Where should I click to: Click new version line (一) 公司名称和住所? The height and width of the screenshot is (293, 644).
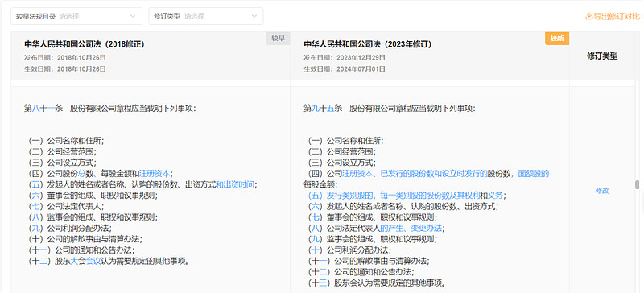(345, 141)
